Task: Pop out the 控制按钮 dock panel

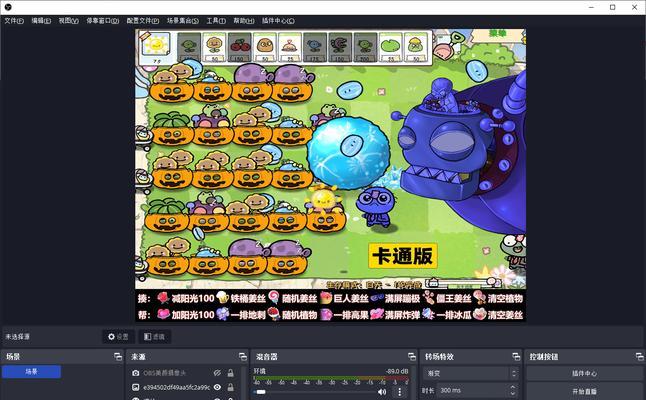Action: [639, 356]
